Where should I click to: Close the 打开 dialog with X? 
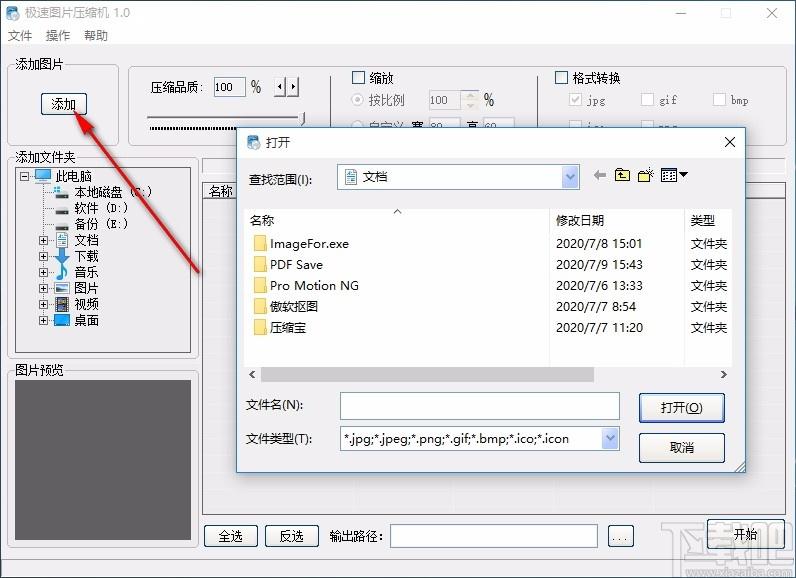tap(729, 142)
